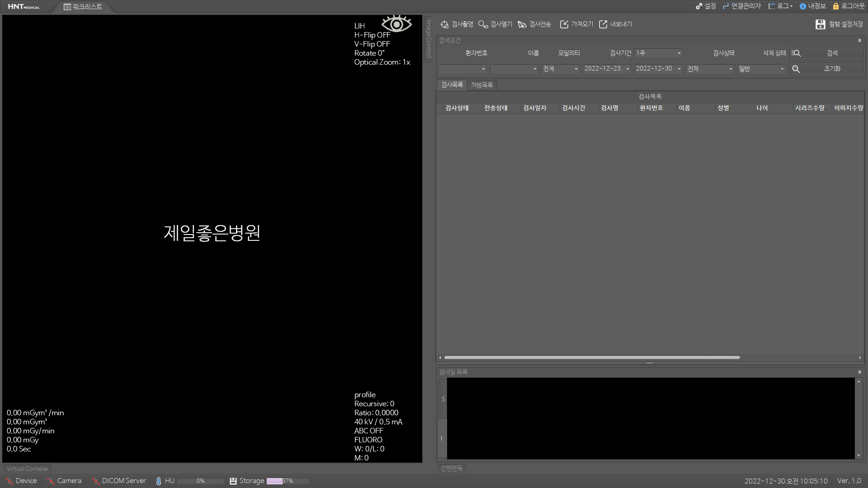Click the Camera status icon

point(51,481)
